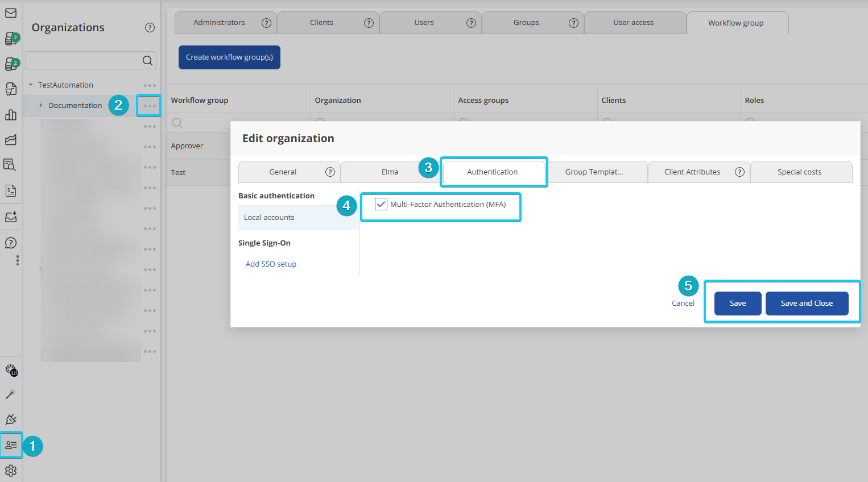Click help icon on Client Attributes tab

tap(739, 172)
